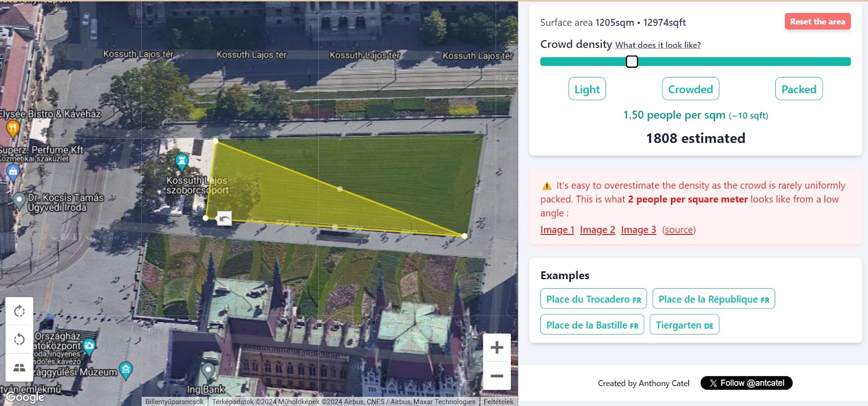The width and height of the screenshot is (868, 406).
Task: Open the Image 2 link
Action: pyautogui.click(x=597, y=230)
